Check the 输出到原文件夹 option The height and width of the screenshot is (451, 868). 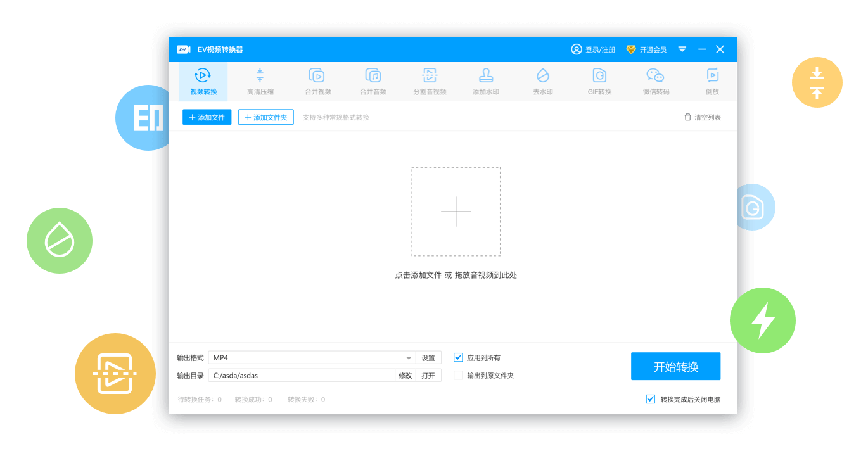point(457,375)
